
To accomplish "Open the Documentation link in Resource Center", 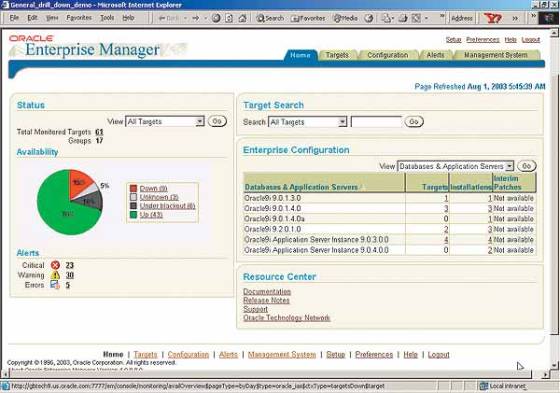I will click(x=267, y=292).
